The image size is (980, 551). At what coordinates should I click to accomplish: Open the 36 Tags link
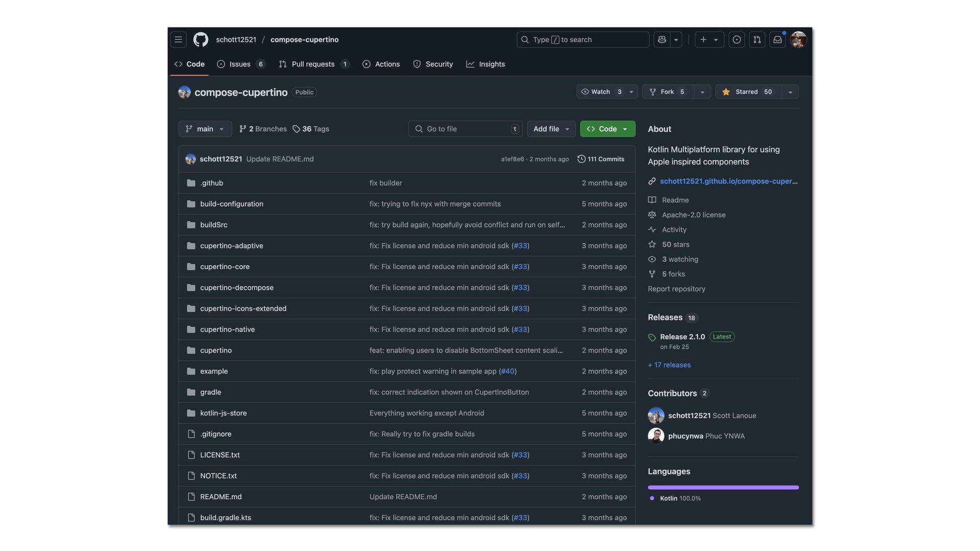coord(311,129)
